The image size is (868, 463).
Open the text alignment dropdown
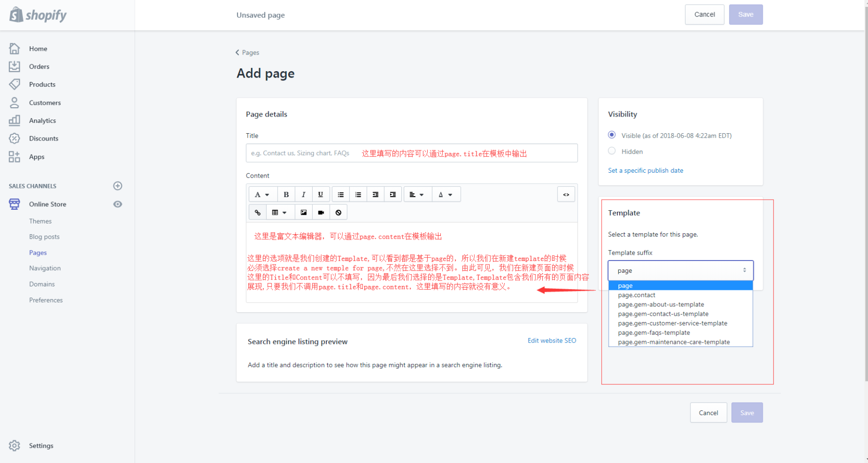418,194
